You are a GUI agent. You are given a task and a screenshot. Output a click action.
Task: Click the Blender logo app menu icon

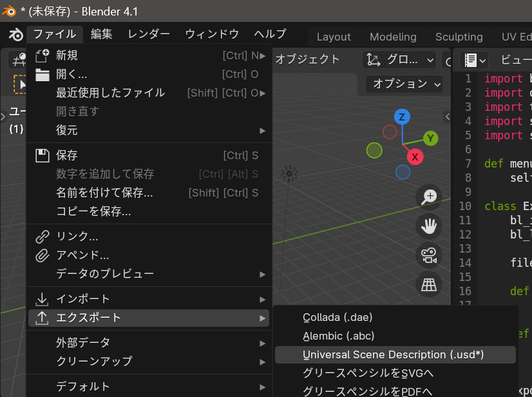coord(15,35)
